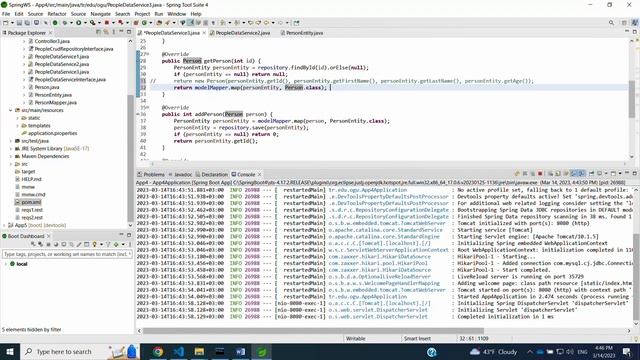Screen dimensions: 640x360
Task: Click the Package Explorer vertical scrollbar
Action: pyautogui.click(x=131, y=157)
